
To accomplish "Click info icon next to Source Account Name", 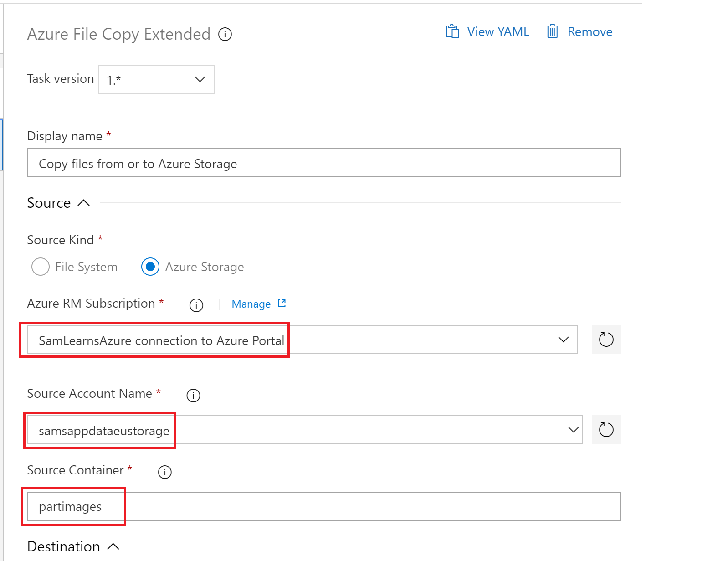I will [x=194, y=395].
